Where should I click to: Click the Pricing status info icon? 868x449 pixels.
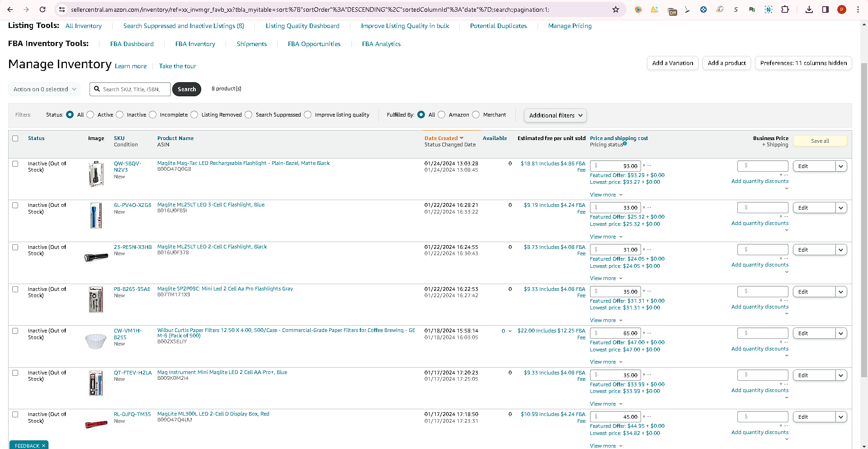tap(625, 144)
